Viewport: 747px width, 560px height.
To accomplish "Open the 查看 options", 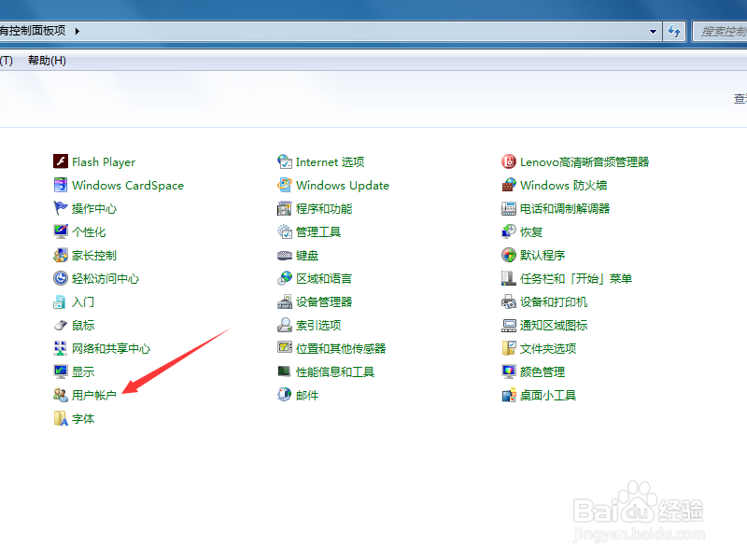I will tap(738, 96).
